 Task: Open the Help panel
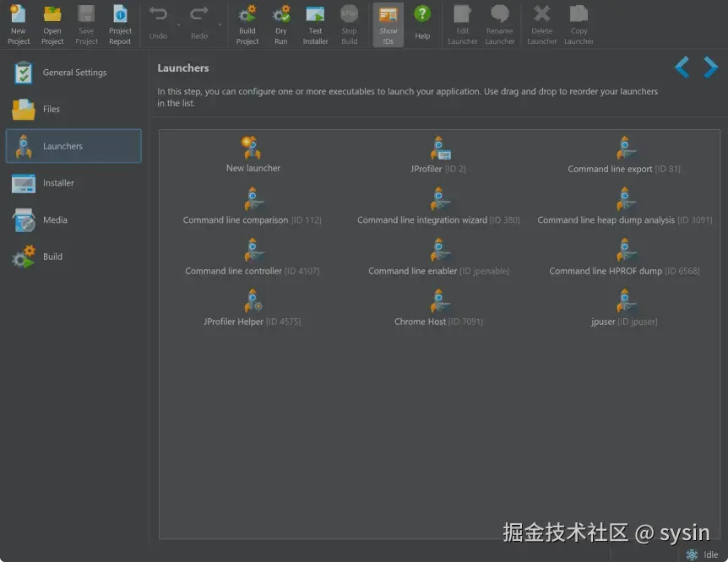pos(421,24)
